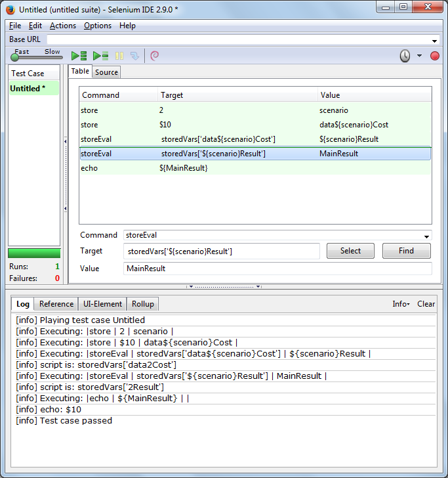The image size is (448, 478).
Task: Maximize the Selenium IDE window
Action: pyautogui.click(x=403, y=7)
